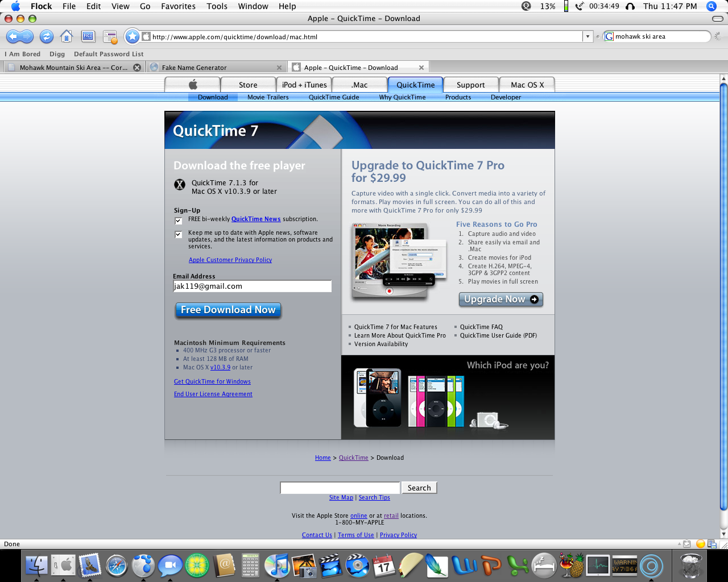Close the Fake Name Generator tab
728x582 pixels.
point(279,67)
